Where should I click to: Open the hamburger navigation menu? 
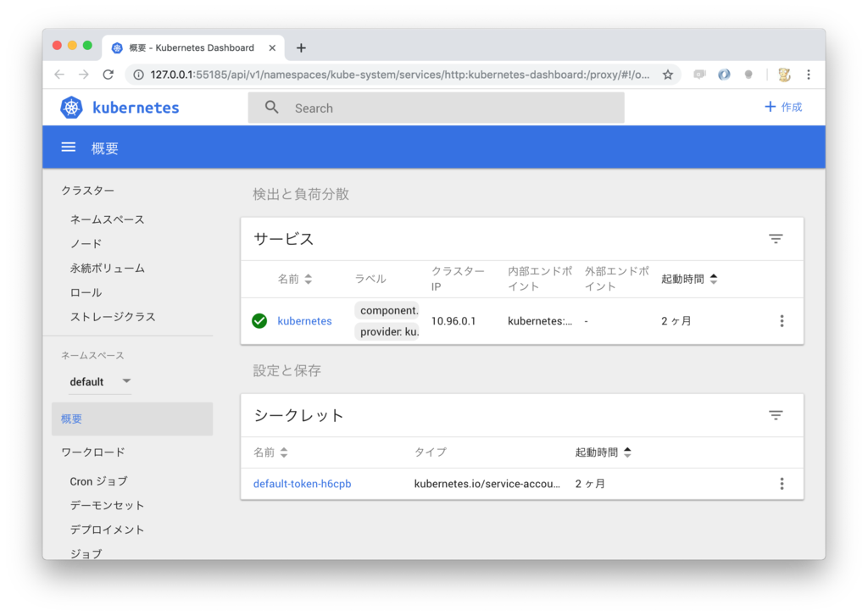(69, 147)
